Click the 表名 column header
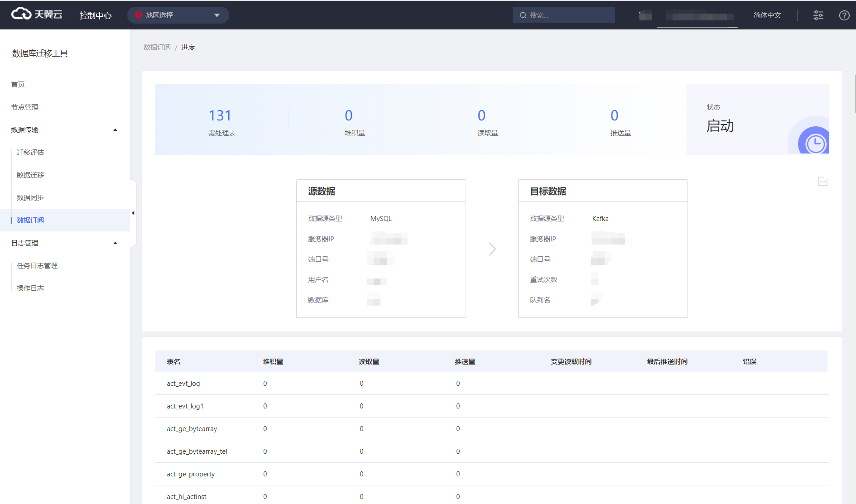 (x=173, y=361)
